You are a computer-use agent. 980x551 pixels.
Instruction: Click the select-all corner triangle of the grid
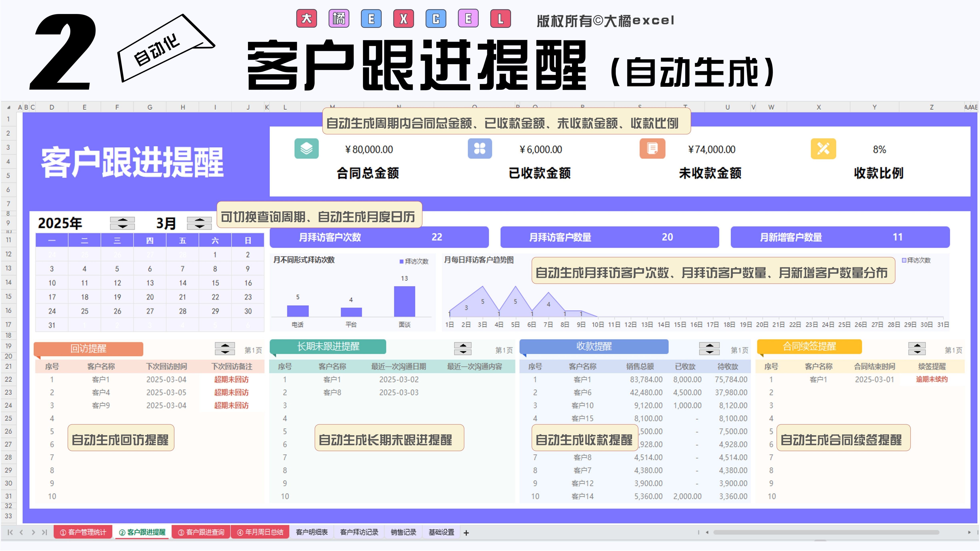click(x=8, y=107)
